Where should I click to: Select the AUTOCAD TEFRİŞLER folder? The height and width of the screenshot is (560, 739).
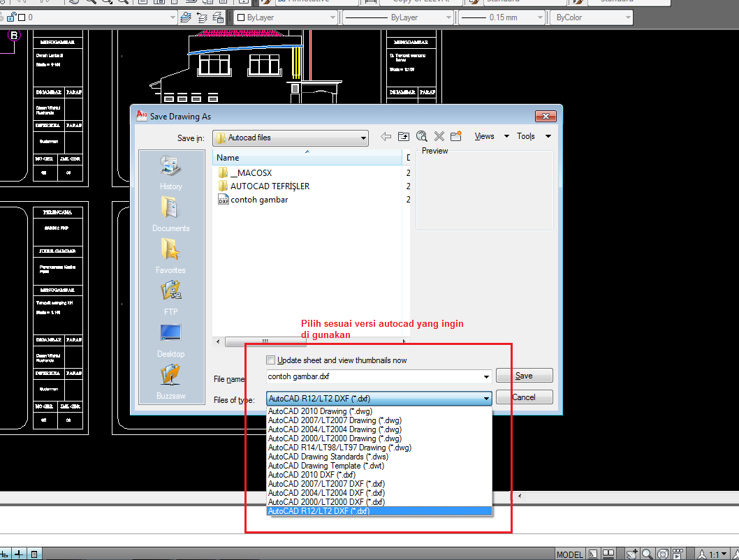[x=264, y=186]
